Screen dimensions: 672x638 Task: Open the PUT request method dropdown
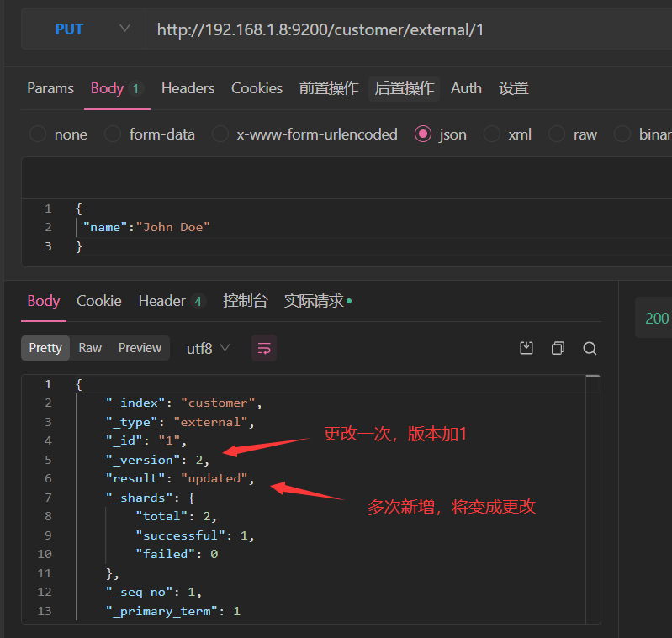(83, 29)
